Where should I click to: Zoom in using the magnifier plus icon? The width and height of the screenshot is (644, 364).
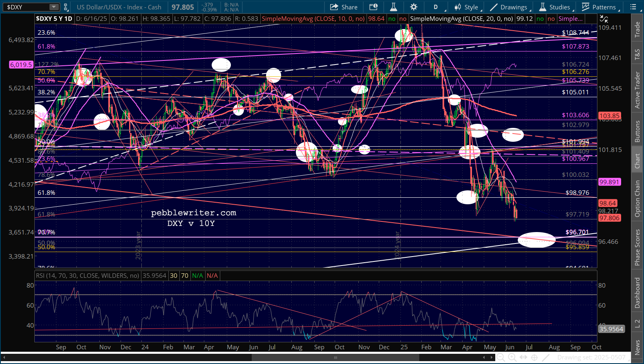(512, 357)
